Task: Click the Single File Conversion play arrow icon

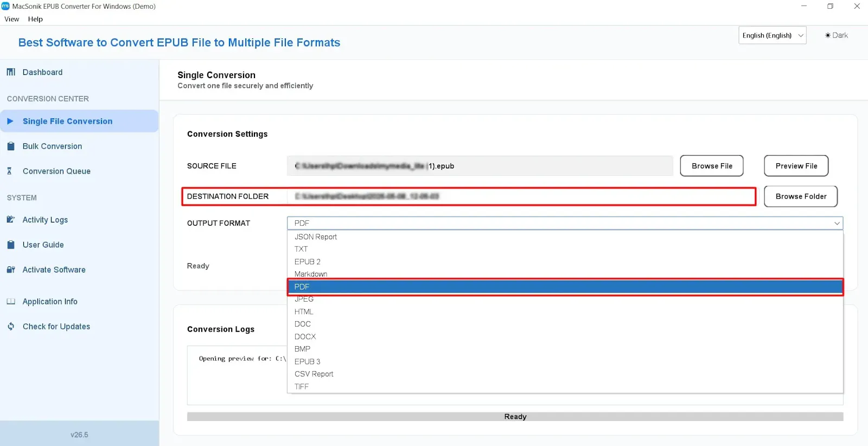Action: [x=10, y=121]
